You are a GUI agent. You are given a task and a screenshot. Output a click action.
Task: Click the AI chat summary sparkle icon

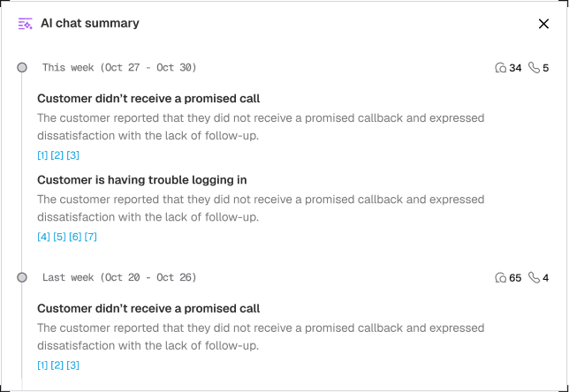click(x=26, y=24)
